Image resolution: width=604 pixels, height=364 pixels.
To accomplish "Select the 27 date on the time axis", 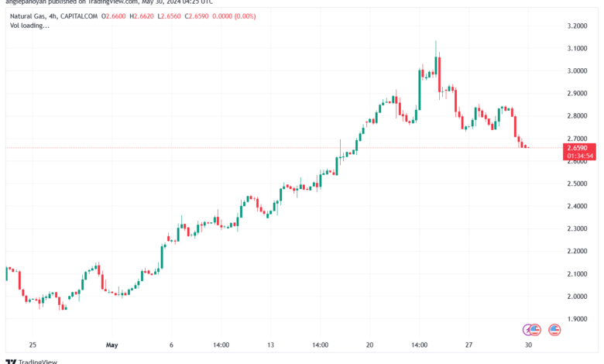I will click(x=468, y=345).
